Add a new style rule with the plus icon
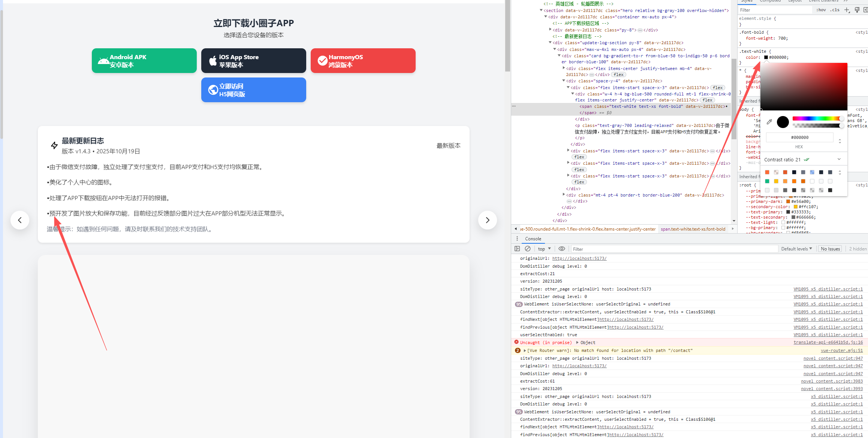This screenshot has height=438, width=868. coord(847,10)
